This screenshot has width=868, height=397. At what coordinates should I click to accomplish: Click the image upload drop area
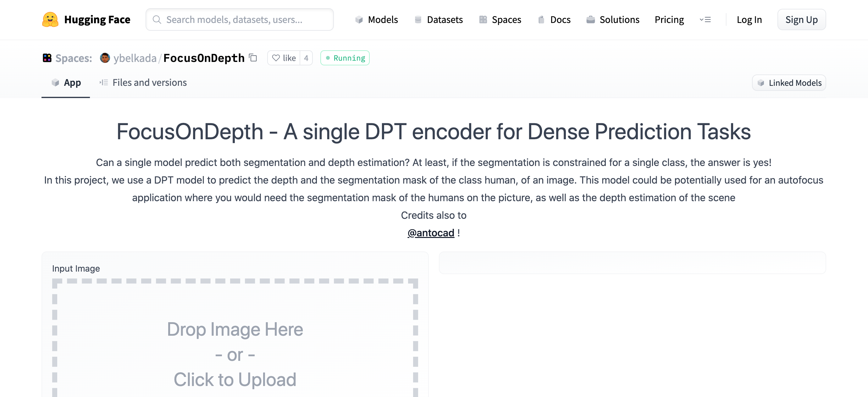tap(235, 338)
